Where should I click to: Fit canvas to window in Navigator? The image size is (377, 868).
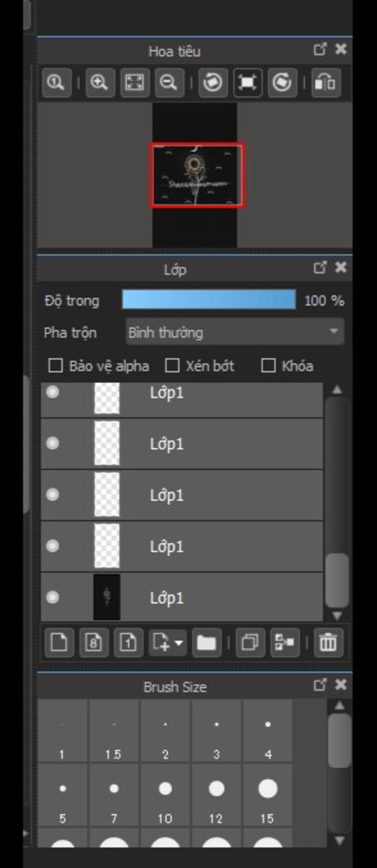click(135, 82)
